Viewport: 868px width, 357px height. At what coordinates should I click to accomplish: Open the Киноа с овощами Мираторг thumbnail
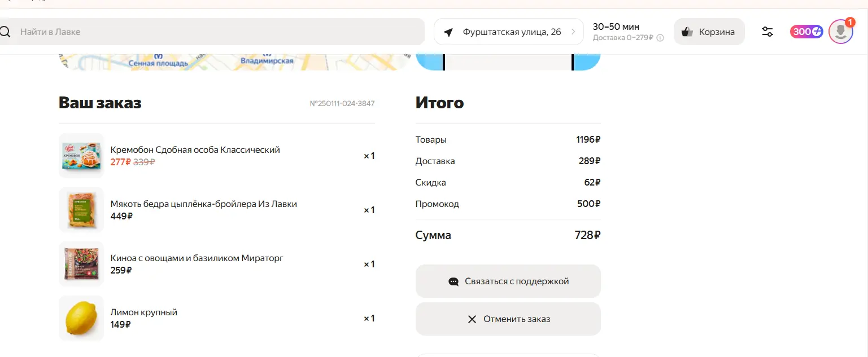(x=81, y=264)
